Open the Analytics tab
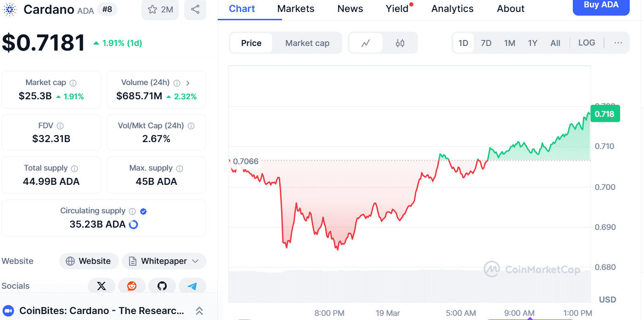Image resolution: width=644 pixels, height=320 pixels. [x=452, y=8]
